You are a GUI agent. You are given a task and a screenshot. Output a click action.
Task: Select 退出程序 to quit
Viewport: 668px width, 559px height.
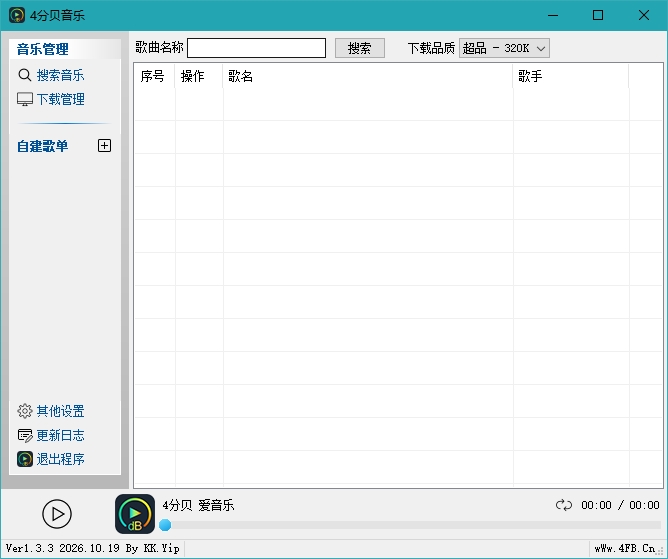click(x=60, y=459)
